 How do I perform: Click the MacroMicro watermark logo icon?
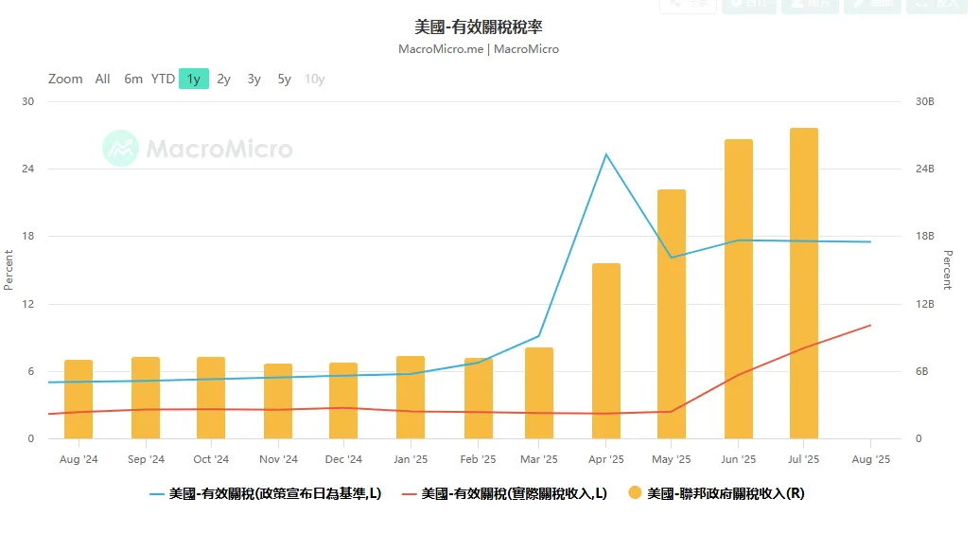pyautogui.click(x=120, y=149)
